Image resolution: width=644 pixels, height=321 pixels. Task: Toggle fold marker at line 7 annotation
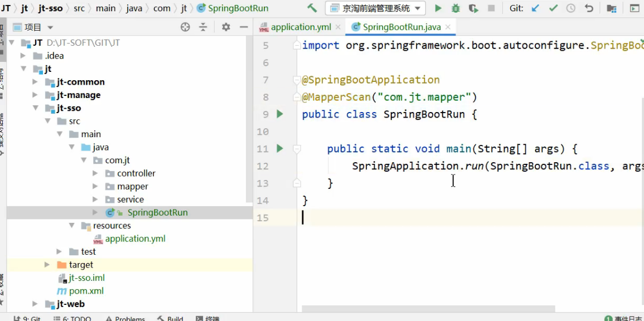[x=297, y=80]
